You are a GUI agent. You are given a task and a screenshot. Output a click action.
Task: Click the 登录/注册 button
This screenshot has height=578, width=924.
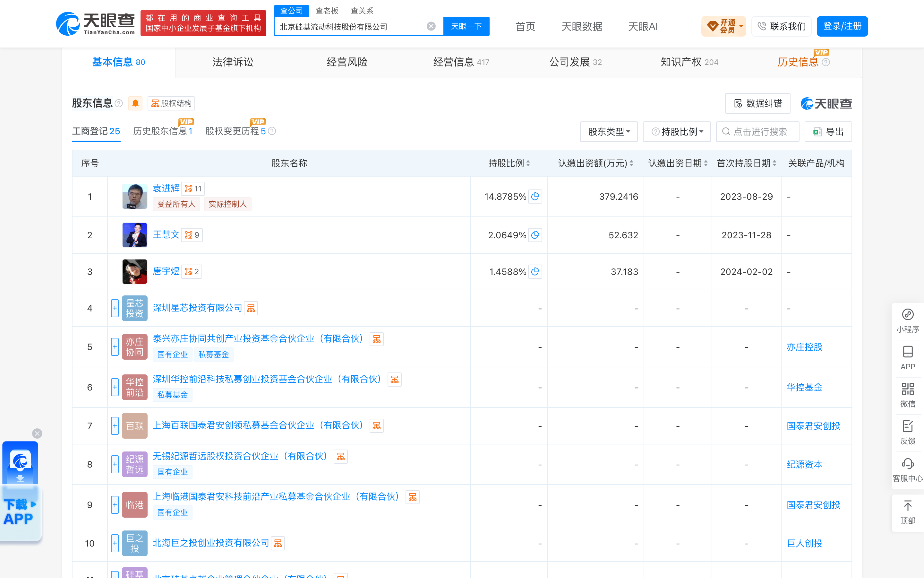(842, 26)
